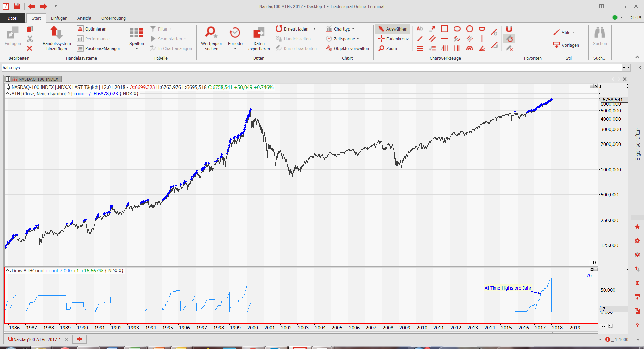Enable Fadenkreuz crosshair mode
The width and height of the screenshot is (644, 349).
click(393, 39)
